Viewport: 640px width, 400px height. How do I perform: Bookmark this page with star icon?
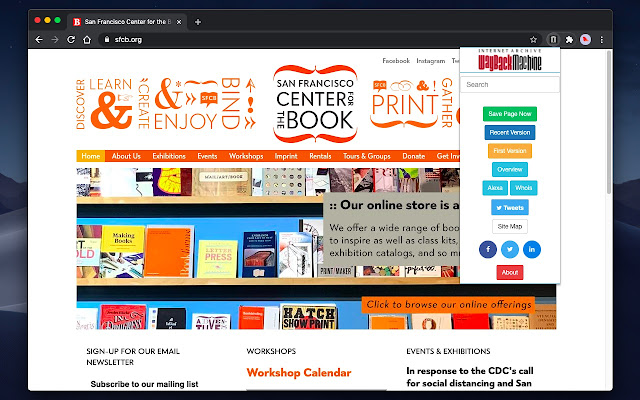533,40
